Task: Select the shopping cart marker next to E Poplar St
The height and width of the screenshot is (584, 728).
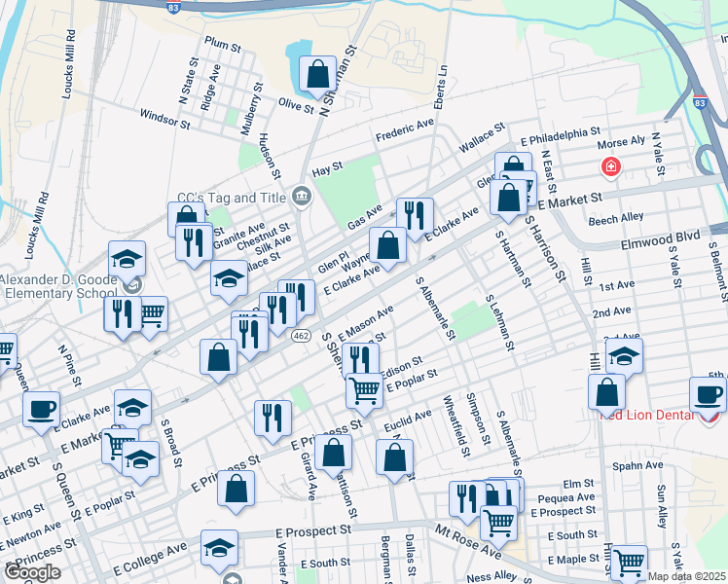Action: pyautogui.click(x=364, y=391)
